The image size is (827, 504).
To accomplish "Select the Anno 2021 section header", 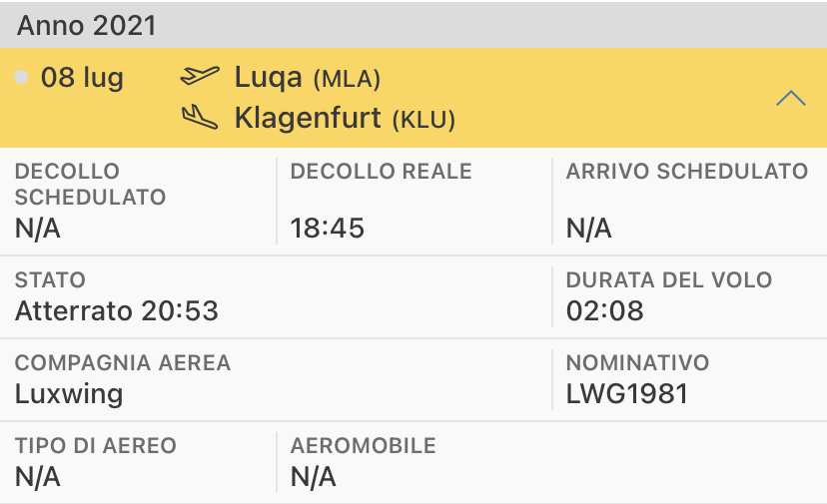I will [87, 25].
